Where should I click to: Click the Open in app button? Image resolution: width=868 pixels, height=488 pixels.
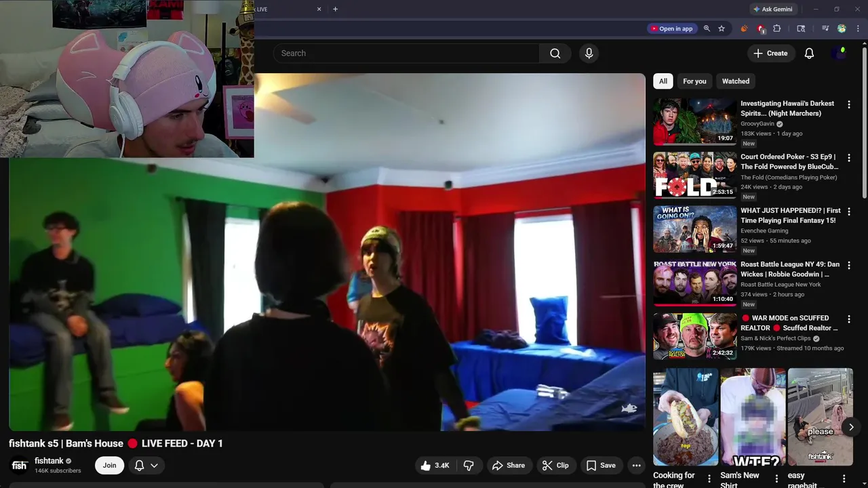tap(671, 28)
